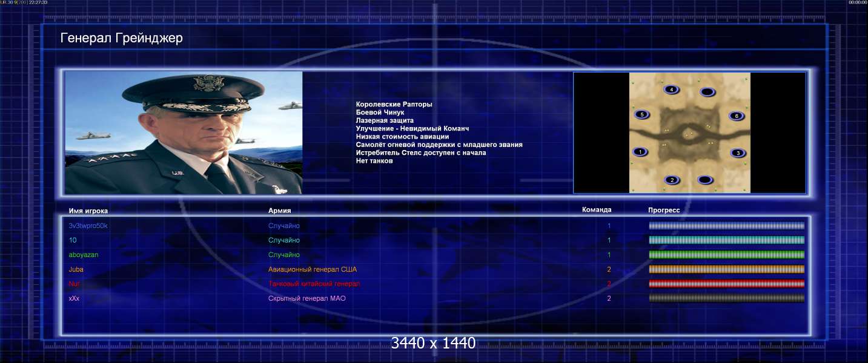Click aboyazan's green loading progress bar

pyautogui.click(x=727, y=255)
